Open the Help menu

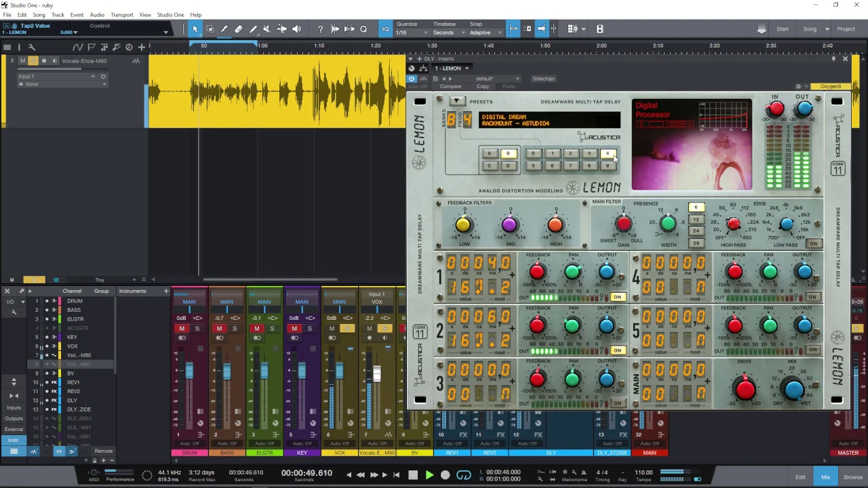(196, 15)
